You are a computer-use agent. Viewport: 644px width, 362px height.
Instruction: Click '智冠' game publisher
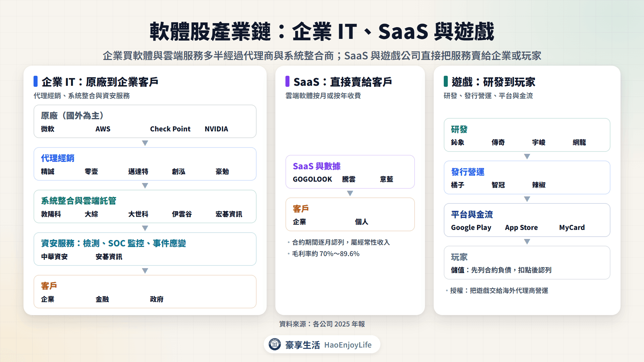point(498,185)
